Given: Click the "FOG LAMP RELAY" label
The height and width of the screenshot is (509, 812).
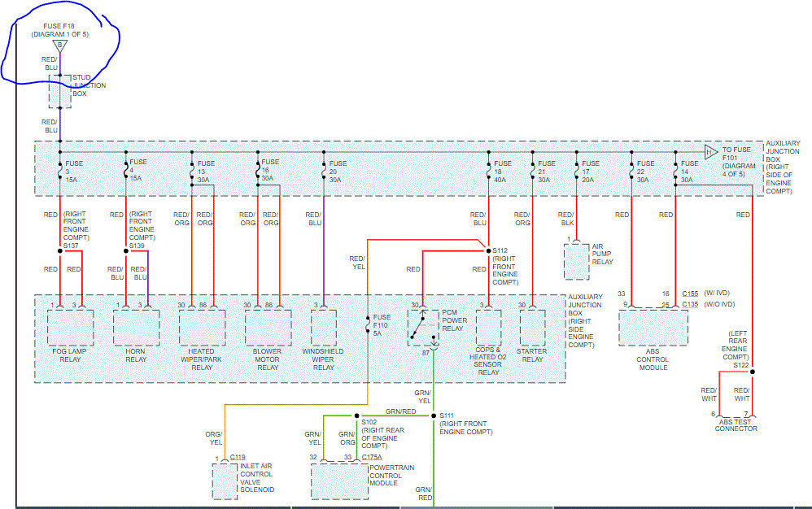Looking at the screenshot, I should 69,355.
